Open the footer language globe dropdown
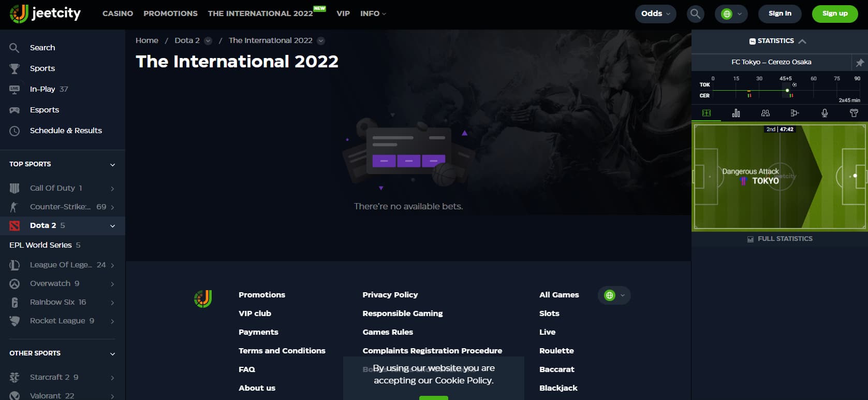 614,295
